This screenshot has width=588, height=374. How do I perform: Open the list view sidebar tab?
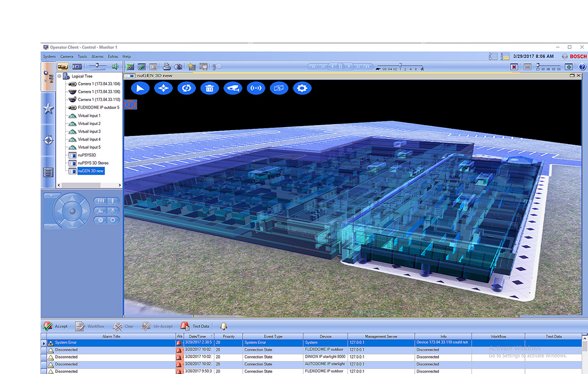tap(48, 173)
